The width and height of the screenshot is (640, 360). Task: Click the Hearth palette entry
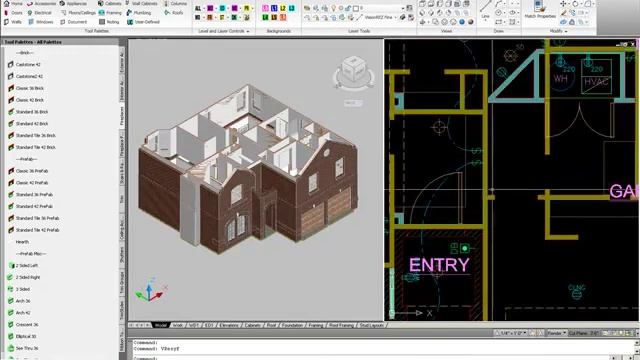pyautogui.click(x=22, y=242)
